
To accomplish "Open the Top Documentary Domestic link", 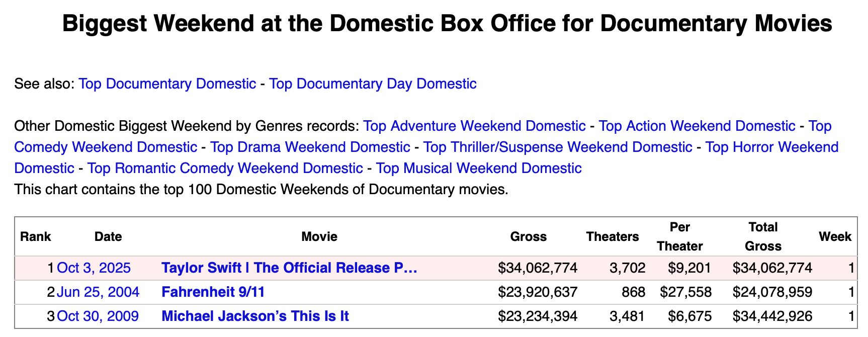I will (167, 83).
